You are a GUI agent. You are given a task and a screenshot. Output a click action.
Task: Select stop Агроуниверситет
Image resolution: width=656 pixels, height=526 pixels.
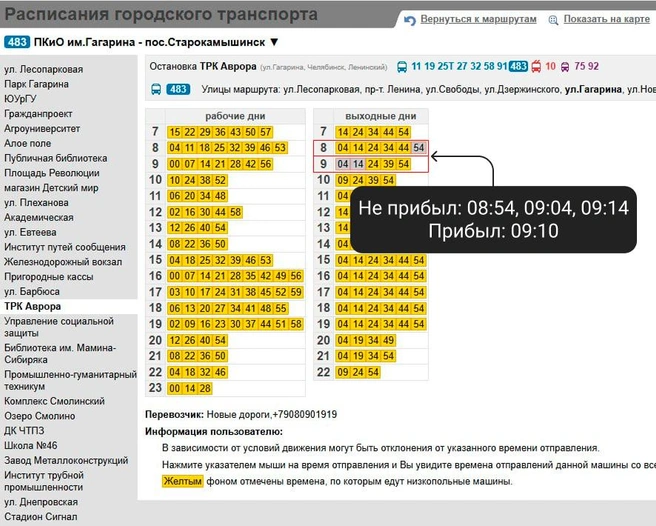(42, 128)
